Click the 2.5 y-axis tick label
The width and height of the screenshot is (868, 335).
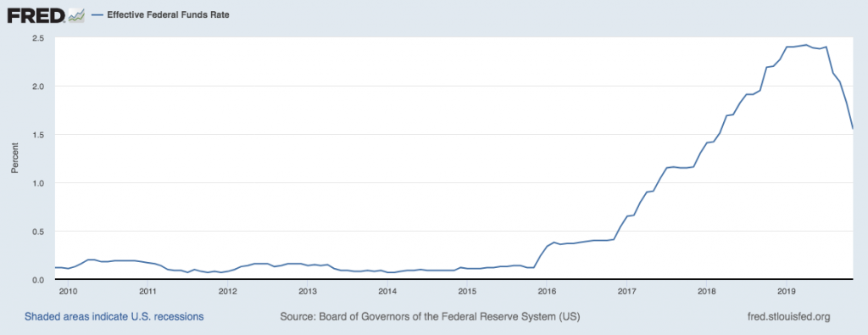point(37,38)
